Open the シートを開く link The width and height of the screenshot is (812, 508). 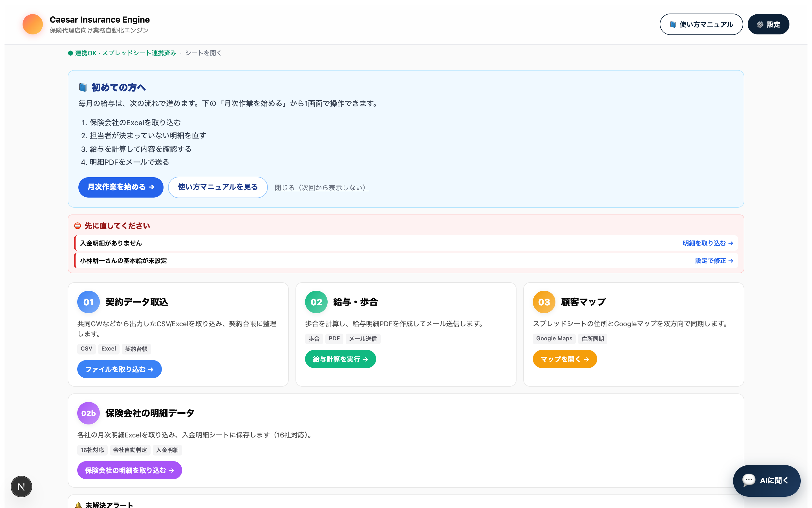203,53
